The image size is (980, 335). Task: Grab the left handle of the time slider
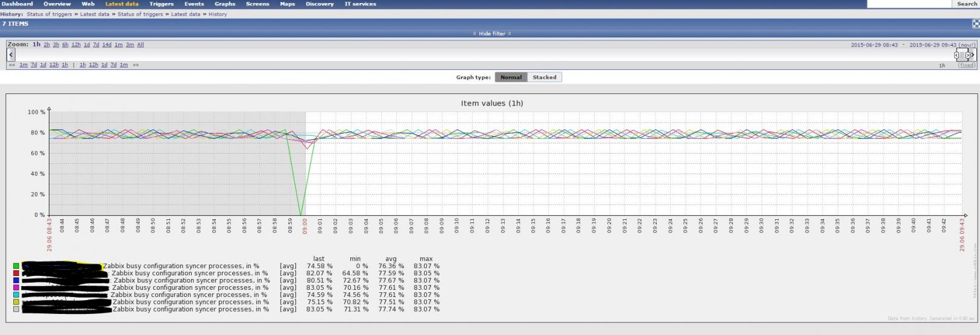coord(957,55)
